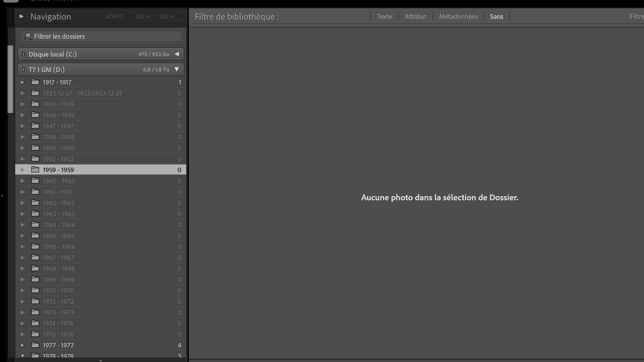Select the Métadonnées filter tab
The width and height of the screenshot is (644, 362).
pyautogui.click(x=458, y=17)
